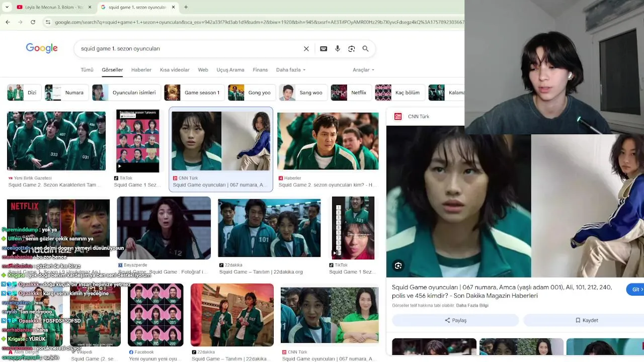Close the squid game search tab
The height and width of the screenshot is (362, 644).
174,7
